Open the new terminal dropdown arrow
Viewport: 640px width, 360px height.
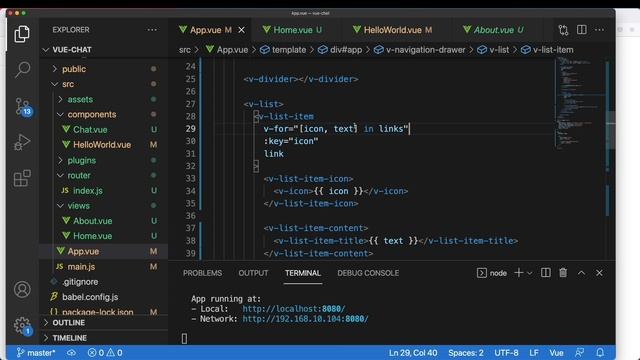tap(529, 273)
